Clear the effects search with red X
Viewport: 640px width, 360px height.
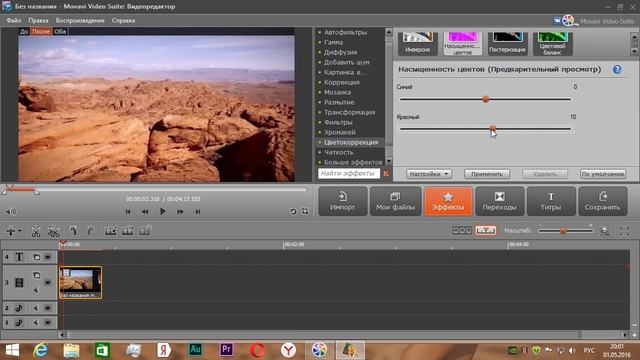[386, 173]
